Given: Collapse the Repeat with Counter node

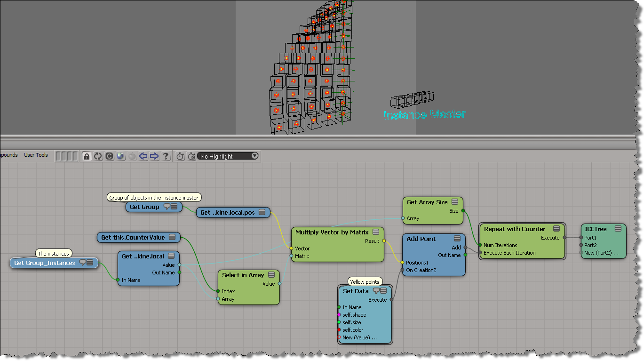Looking at the screenshot, I should click(557, 229).
